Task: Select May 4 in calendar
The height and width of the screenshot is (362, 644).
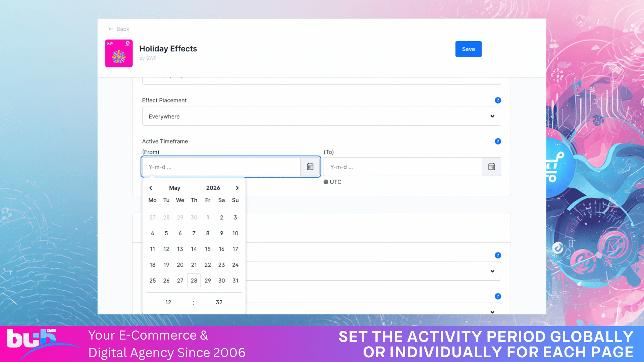Action: tap(152, 233)
